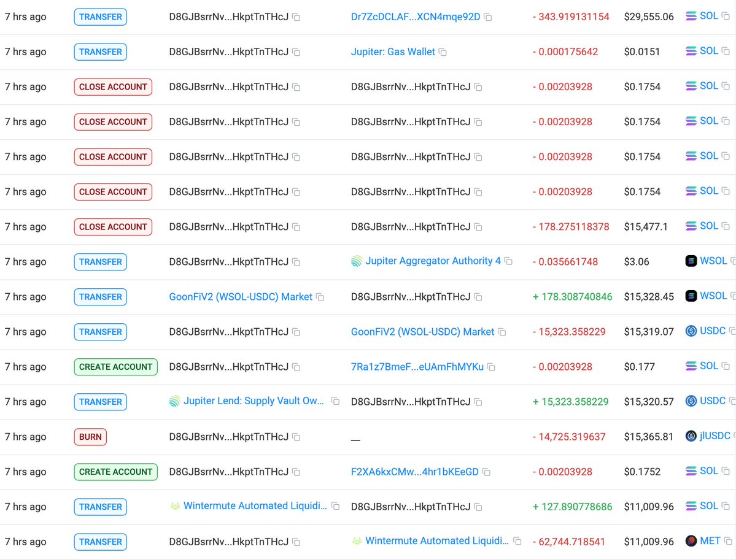Open GoonFiV2 Market link in +178.308740846 row
The height and width of the screenshot is (560, 736).
point(241,297)
